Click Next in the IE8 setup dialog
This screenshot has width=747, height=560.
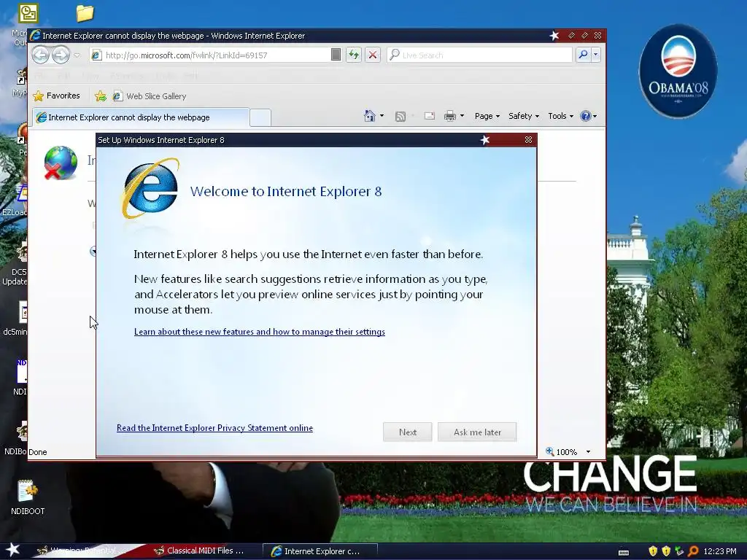tap(407, 432)
